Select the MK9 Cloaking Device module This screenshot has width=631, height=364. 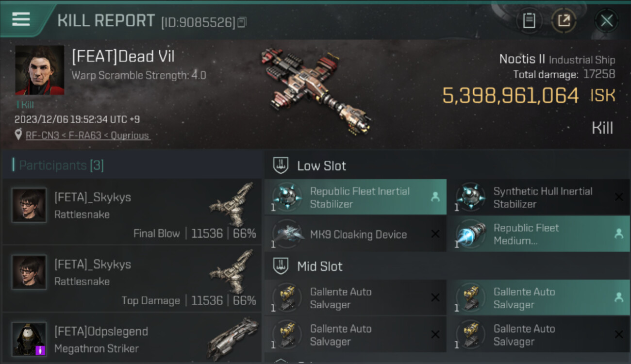coord(355,234)
